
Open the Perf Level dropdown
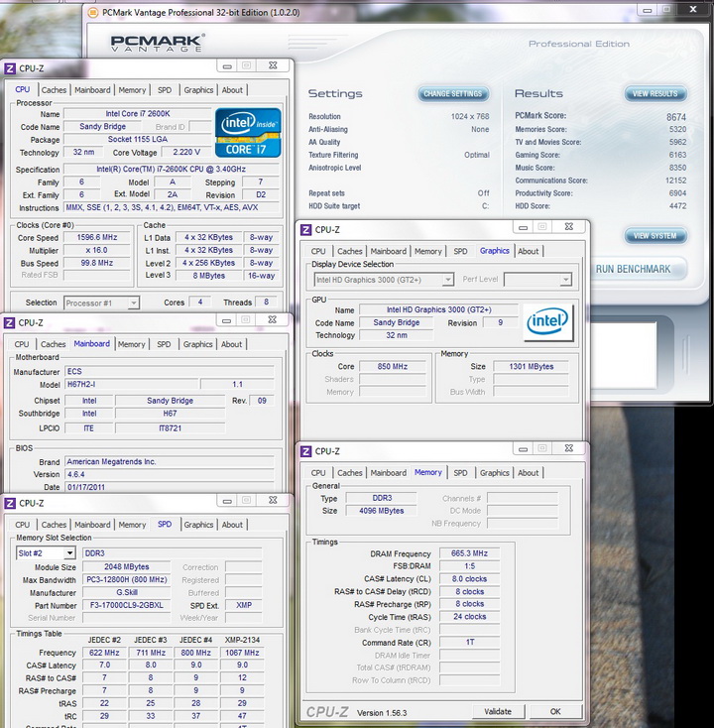[565, 280]
